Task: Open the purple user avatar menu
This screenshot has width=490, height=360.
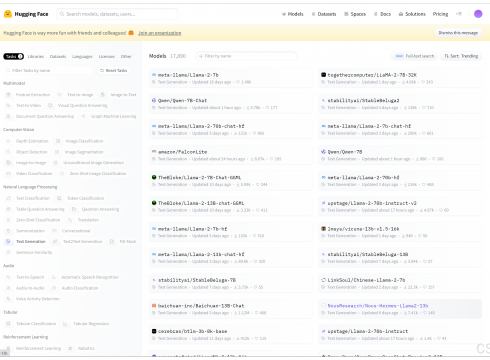Action: pyautogui.click(x=478, y=14)
